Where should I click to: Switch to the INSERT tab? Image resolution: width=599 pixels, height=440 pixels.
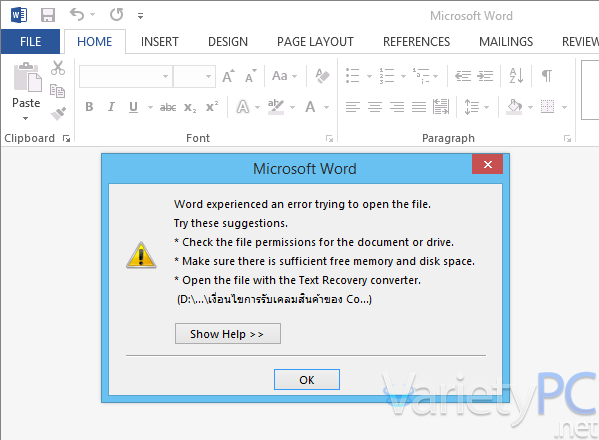point(160,42)
